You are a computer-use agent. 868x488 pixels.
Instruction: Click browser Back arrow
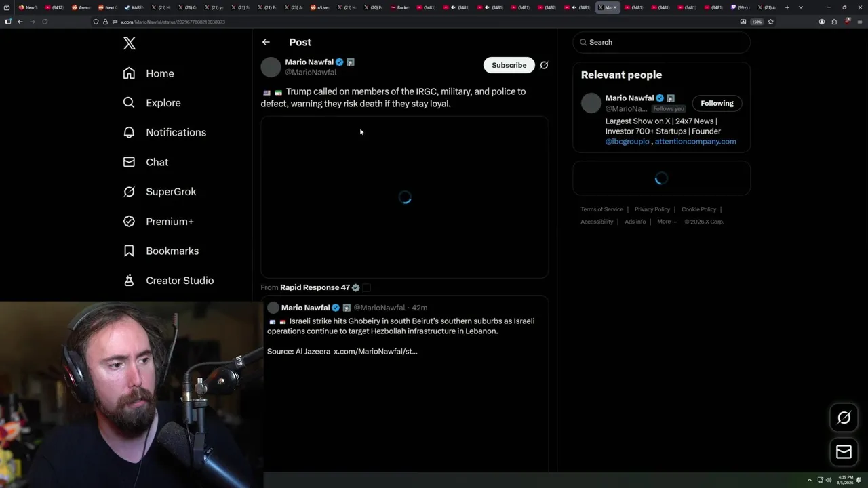[x=20, y=22]
